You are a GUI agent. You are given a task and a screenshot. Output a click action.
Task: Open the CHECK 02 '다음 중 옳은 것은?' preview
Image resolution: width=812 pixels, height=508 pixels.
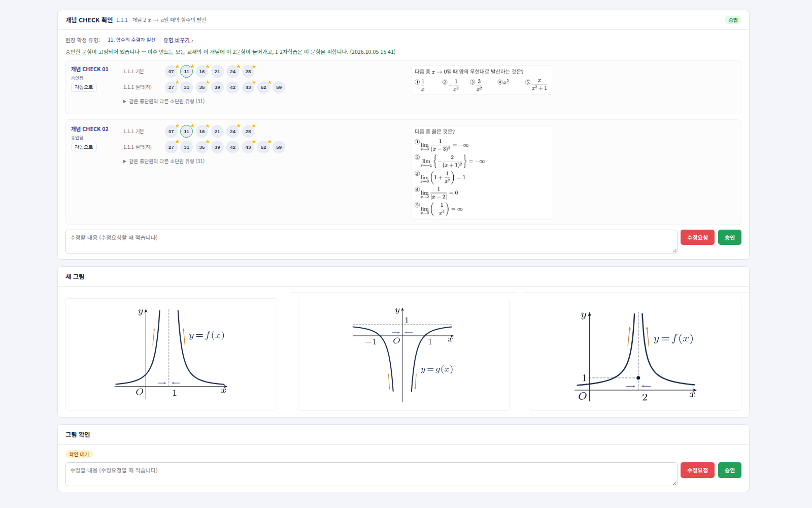[x=482, y=172]
